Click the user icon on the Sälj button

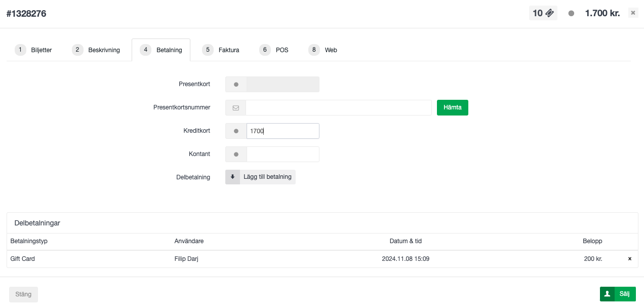(x=607, y=294)
